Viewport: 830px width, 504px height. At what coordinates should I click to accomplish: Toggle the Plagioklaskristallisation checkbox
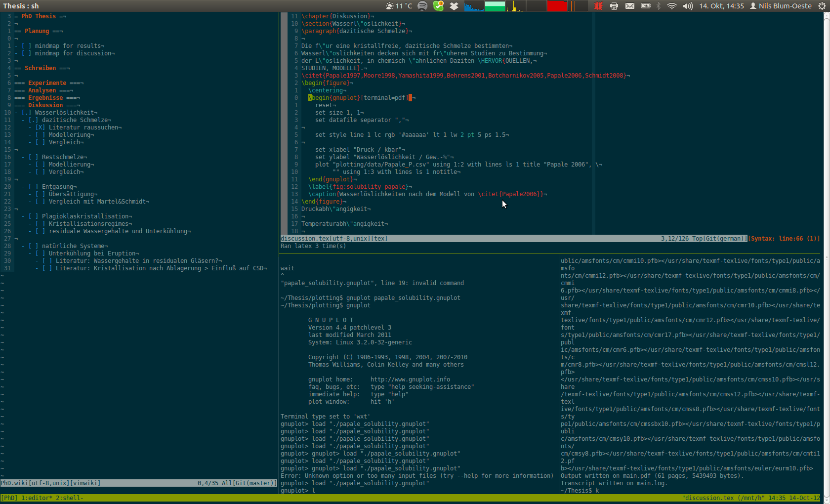click(33, 216)
